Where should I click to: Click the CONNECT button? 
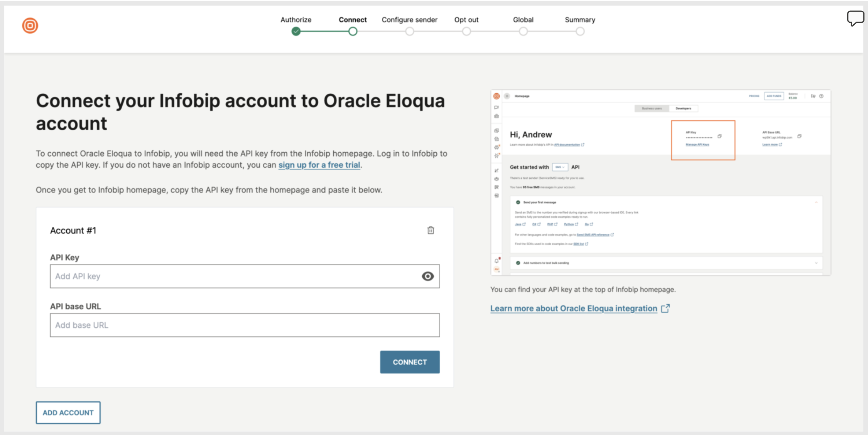click(410, 362)
